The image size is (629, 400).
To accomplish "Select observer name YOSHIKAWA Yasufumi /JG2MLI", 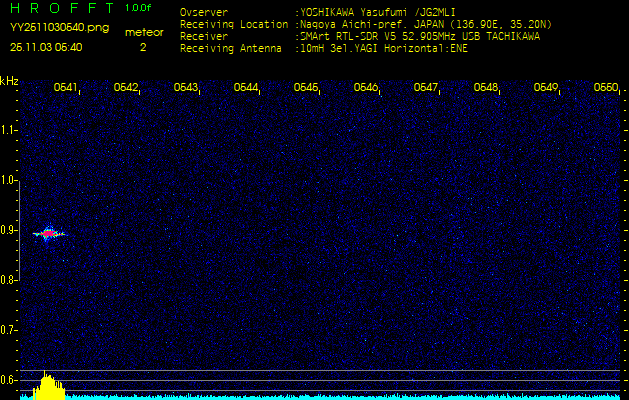I will click(x=377, y=12).
